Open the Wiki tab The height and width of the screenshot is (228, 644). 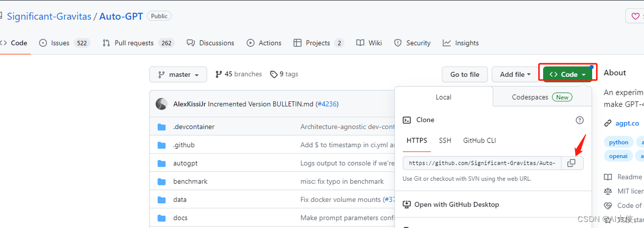point(369,43)
